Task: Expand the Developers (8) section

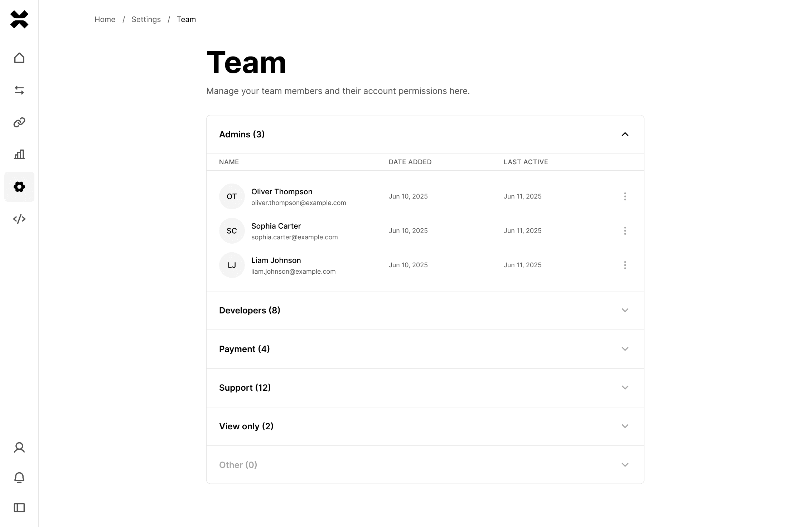Action: click(425, 311)
